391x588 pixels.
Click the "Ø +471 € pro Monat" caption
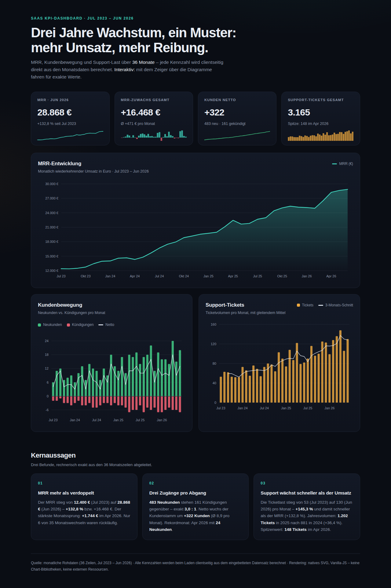(x=138, y=124)
